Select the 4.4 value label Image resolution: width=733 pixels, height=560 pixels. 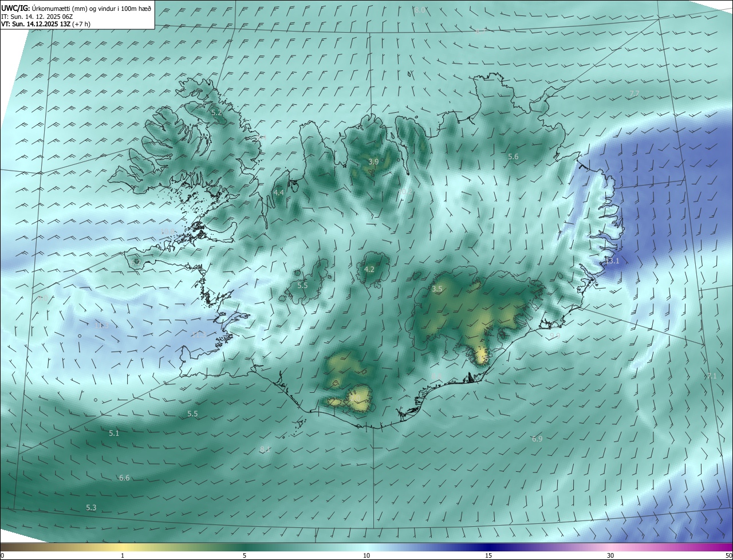tap(278, 193)
